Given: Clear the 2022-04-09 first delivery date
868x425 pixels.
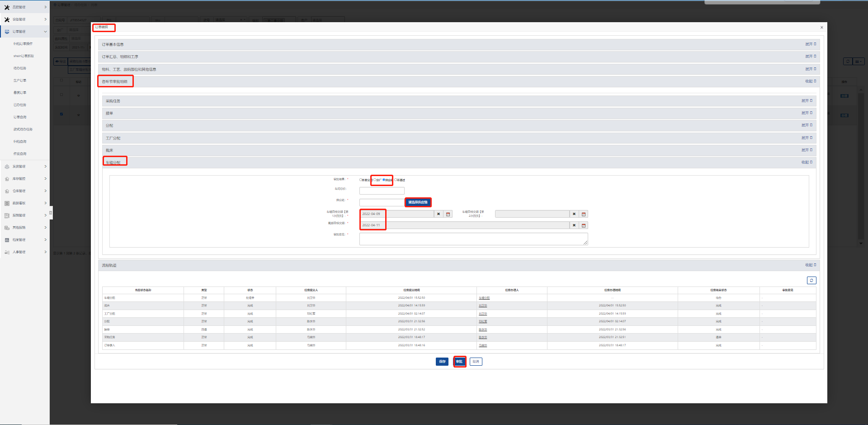Looking at the screenshot, I should click(439, 214).
